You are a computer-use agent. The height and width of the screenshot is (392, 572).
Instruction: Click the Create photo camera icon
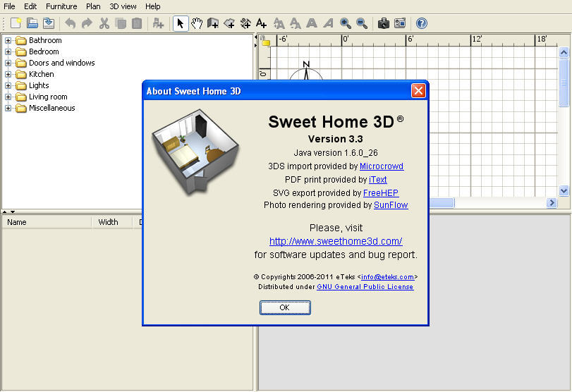tap(384, 23)
